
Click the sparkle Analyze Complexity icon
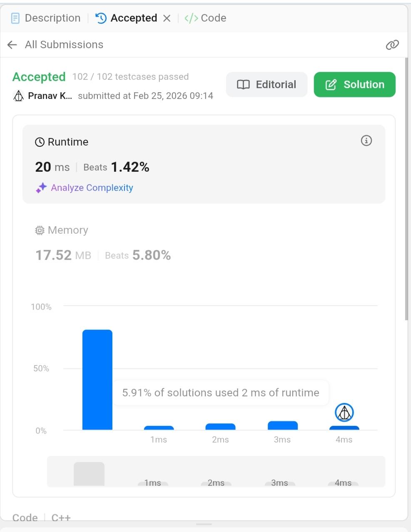pyautogui.click(x=41, y=188)
